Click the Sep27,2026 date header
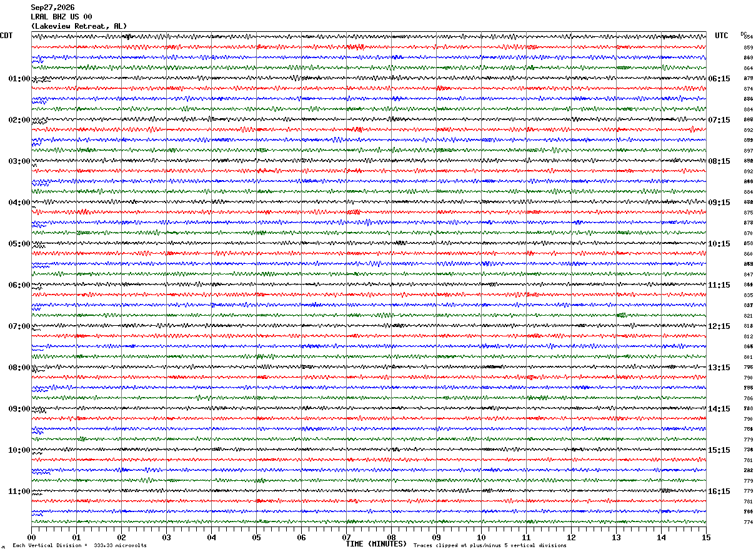Screen dimensions: 756x554 [x=52, y=8]
